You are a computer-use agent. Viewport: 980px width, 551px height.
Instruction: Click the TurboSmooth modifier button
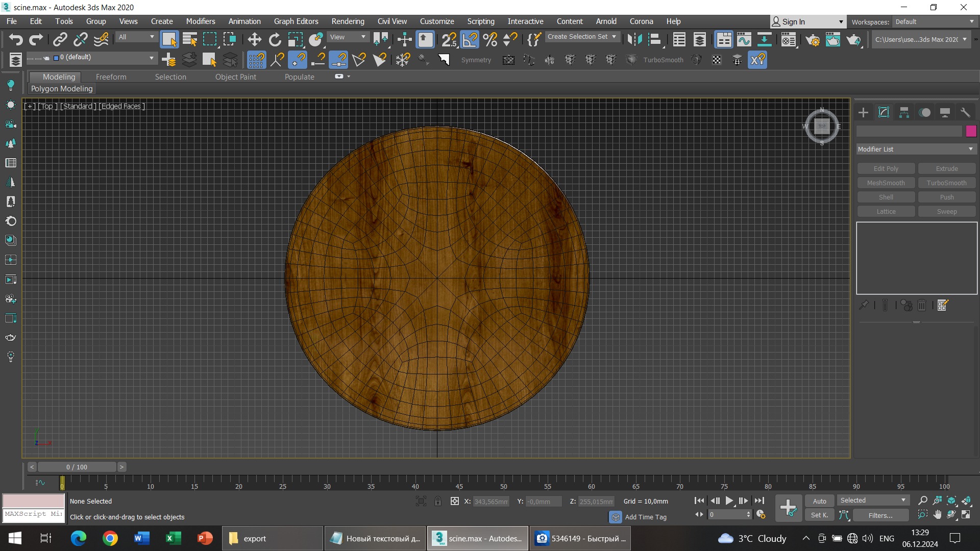click(947, 183)
